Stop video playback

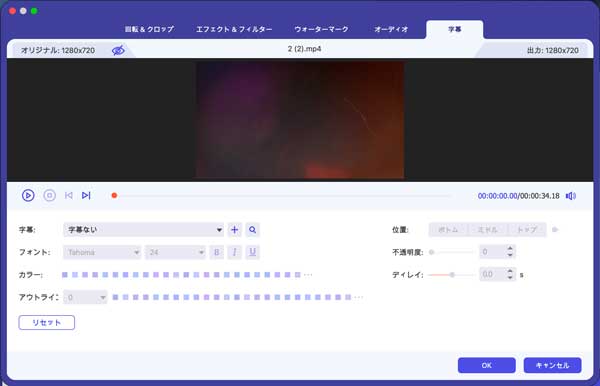(x=49, y=195)
